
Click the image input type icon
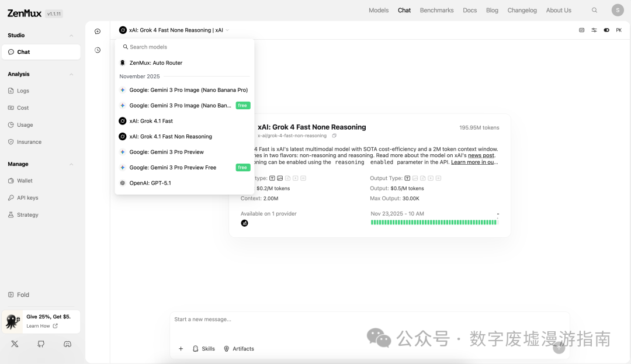tap(280, 178)
